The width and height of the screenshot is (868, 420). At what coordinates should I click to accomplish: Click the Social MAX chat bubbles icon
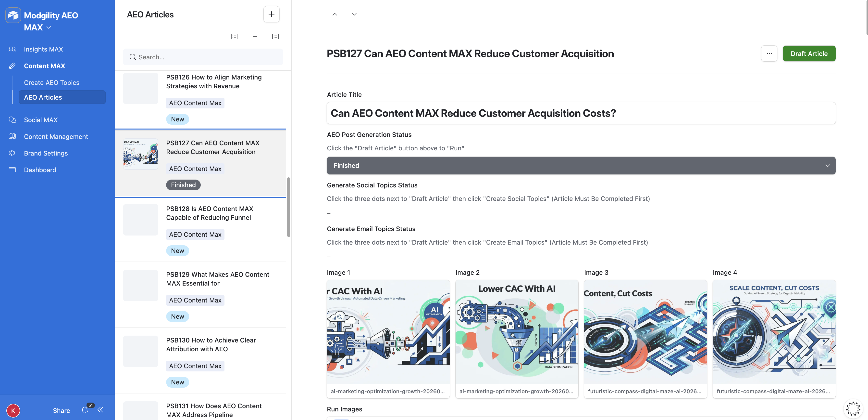[12, 120]
